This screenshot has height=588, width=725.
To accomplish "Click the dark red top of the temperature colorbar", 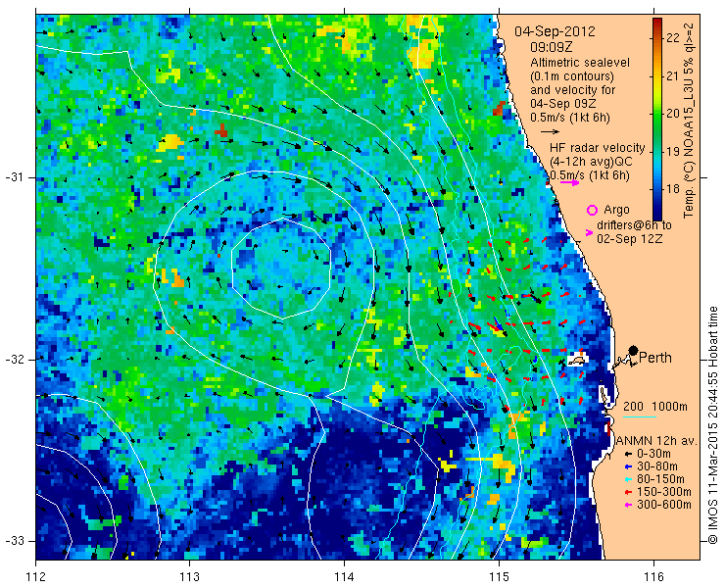I will tap(657, 24).
